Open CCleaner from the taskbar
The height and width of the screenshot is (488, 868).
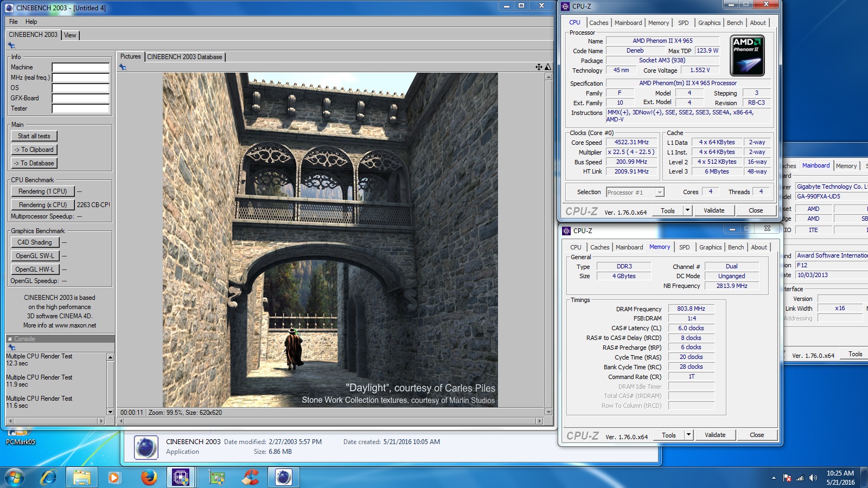pyautogui.click(x=250, y=478)
